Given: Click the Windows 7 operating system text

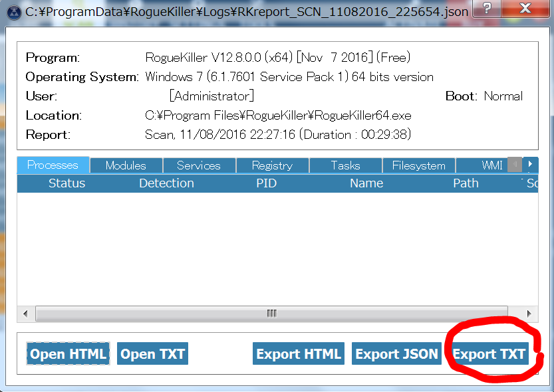Looking at the screenshot, I should (x=289, y=76).
